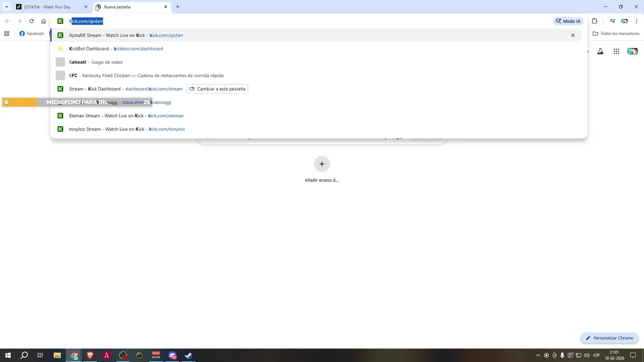The height and width of the screenshot is (362, 644).
Task: Click the browser forward arrow
Action: coord(19,21)
